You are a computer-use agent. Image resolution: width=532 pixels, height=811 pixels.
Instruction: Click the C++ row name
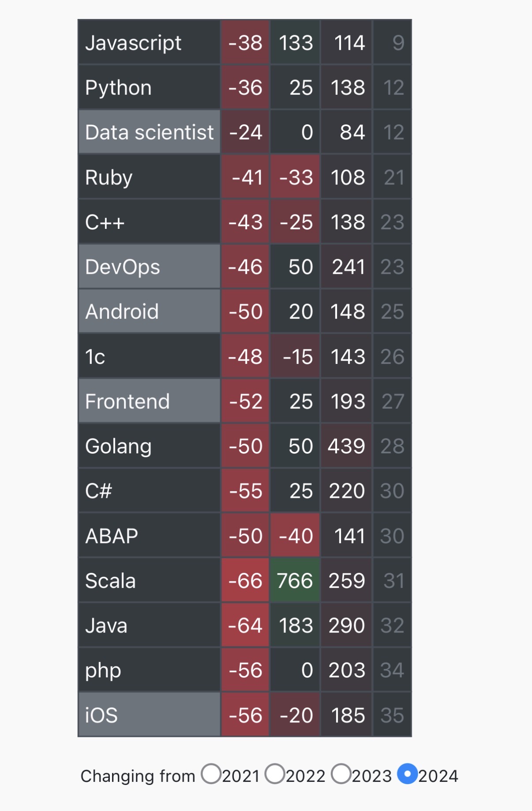tap(149, 222)
